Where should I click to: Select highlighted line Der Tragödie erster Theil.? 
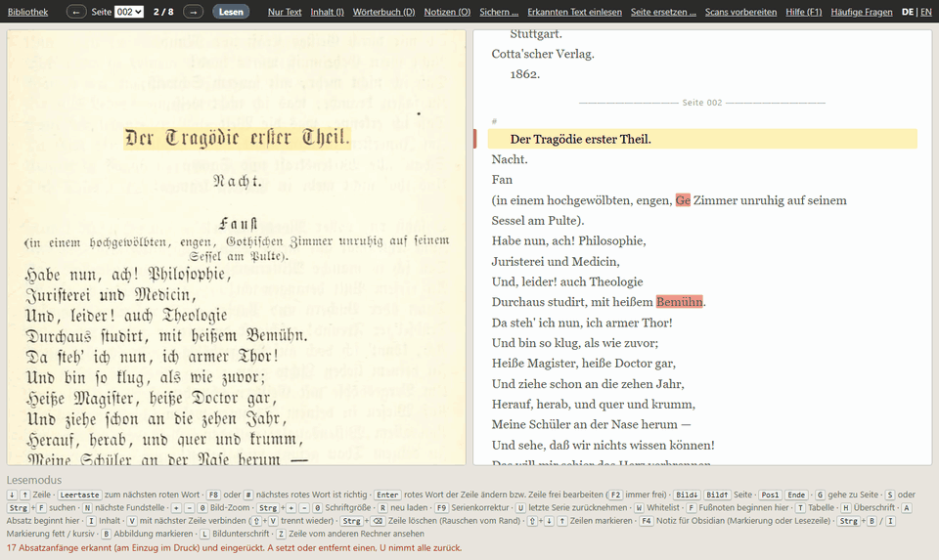[x=702, y=139]
